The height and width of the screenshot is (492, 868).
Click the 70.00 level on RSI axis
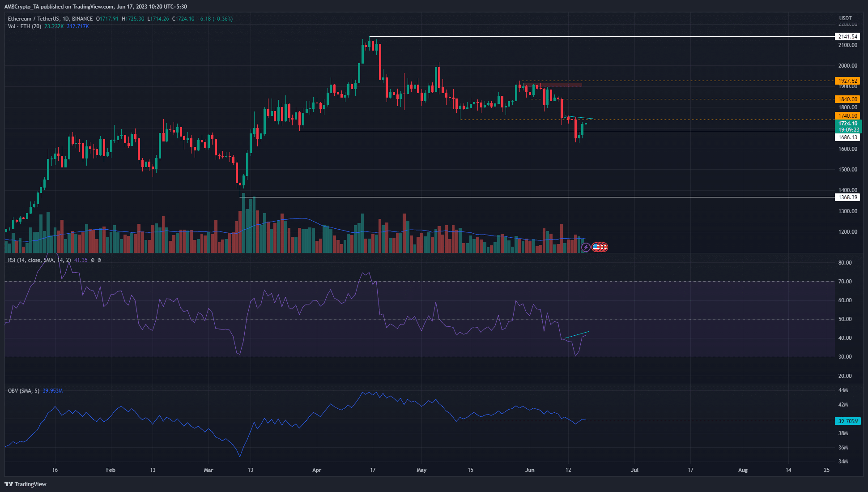tap(845, 282)
